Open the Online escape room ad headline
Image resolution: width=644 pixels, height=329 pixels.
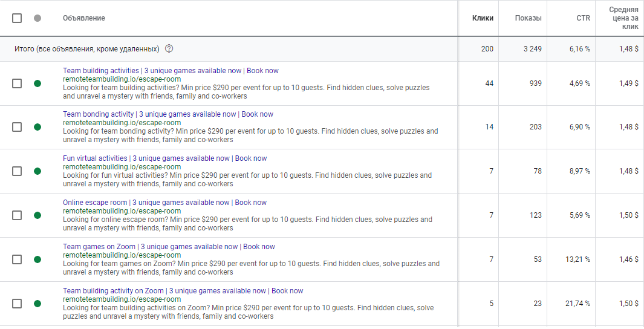(164, 203)
